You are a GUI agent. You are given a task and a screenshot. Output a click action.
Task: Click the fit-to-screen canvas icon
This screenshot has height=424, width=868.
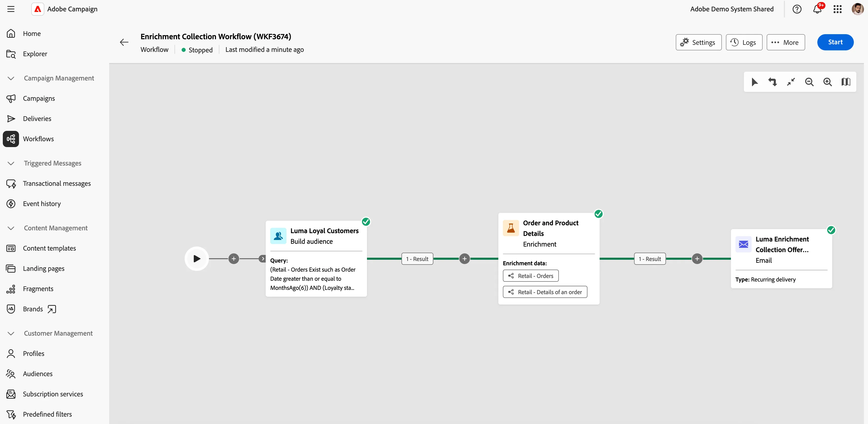[791, 82]
